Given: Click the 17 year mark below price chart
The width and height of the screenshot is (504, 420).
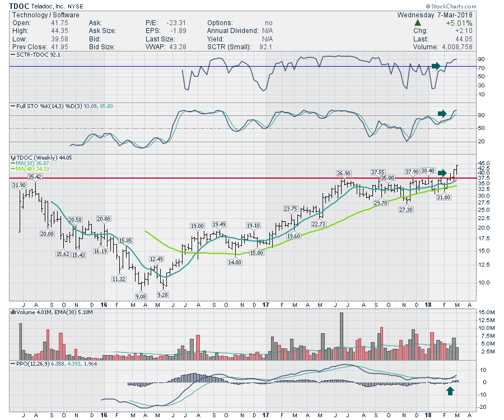Looking at the screenshot, I should click(x=265, y=305).
